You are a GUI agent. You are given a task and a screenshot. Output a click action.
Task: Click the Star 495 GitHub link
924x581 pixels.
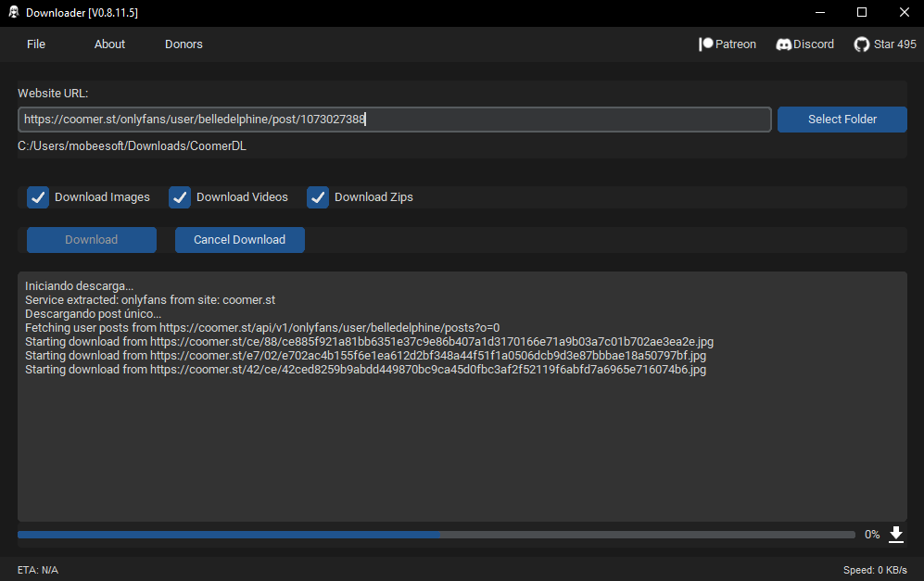(894, 44)
